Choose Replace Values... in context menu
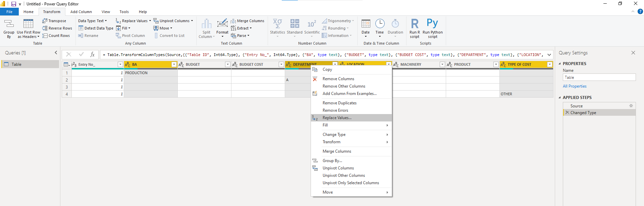The width and height of the screenshot is (644, 206). tap(351, 118)
